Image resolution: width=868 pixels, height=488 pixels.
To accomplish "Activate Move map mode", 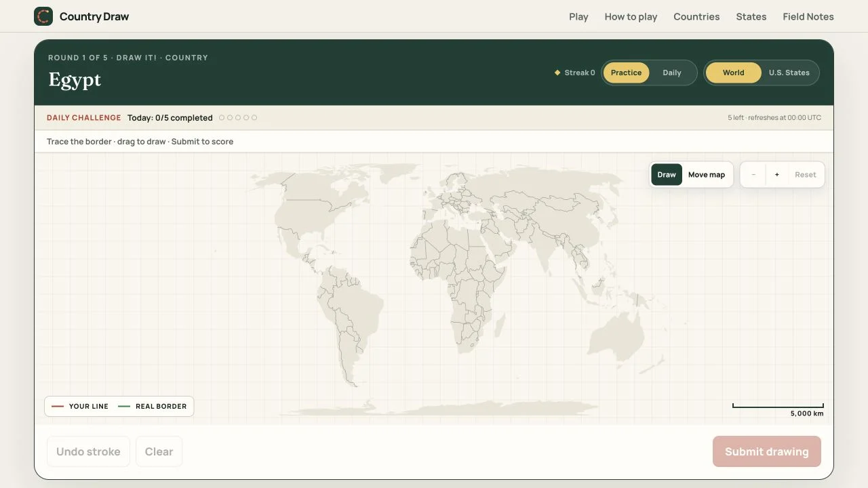I will (707, 174).
